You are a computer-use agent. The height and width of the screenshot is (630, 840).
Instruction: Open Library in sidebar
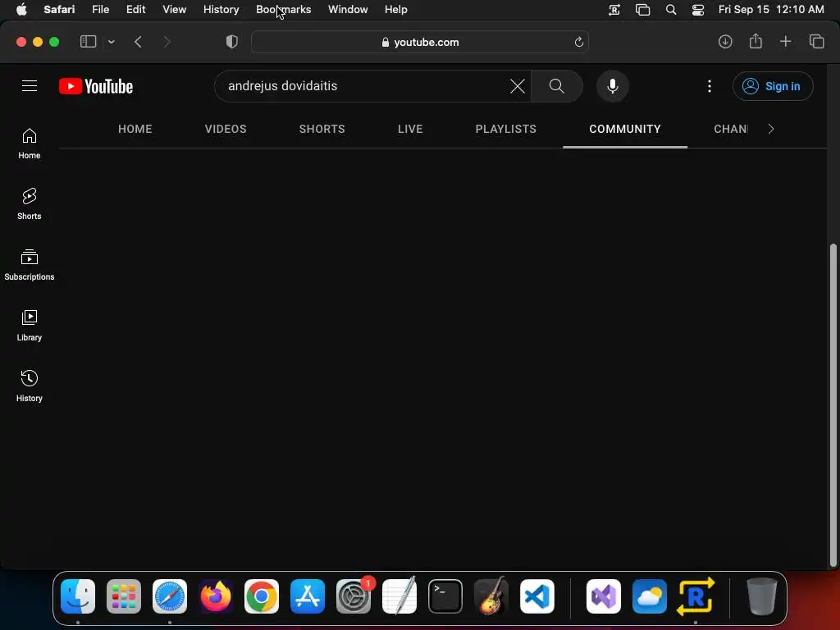click(x=29, y=326)
